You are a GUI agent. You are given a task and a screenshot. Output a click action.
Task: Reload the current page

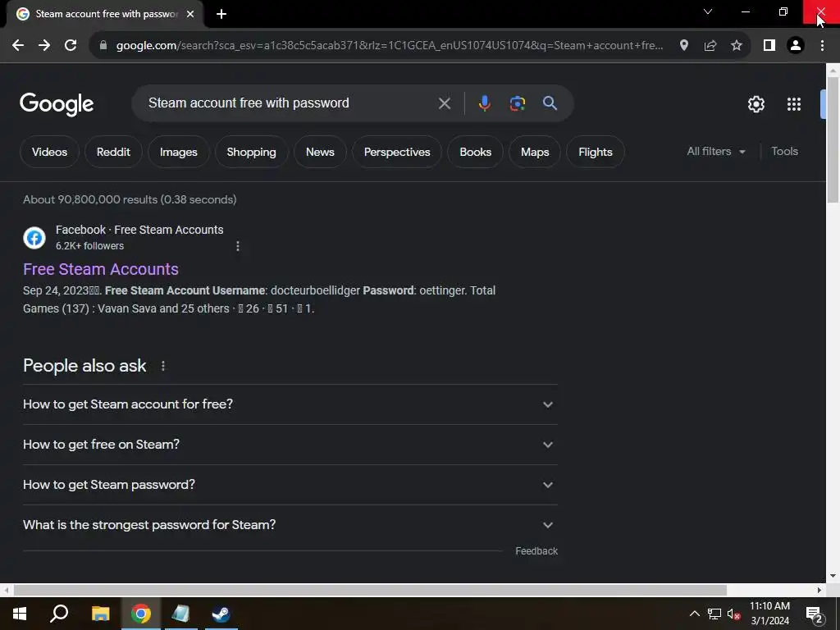(x=71, y=46)
